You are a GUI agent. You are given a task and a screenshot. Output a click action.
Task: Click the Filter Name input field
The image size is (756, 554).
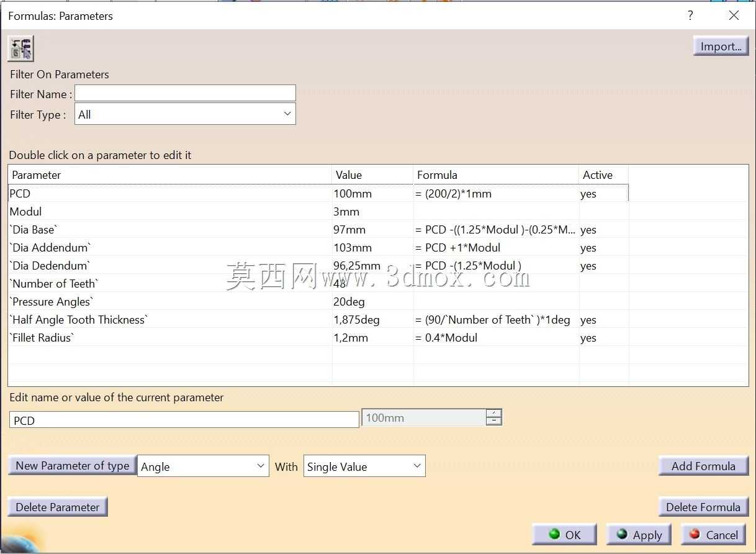pos(185,94)
